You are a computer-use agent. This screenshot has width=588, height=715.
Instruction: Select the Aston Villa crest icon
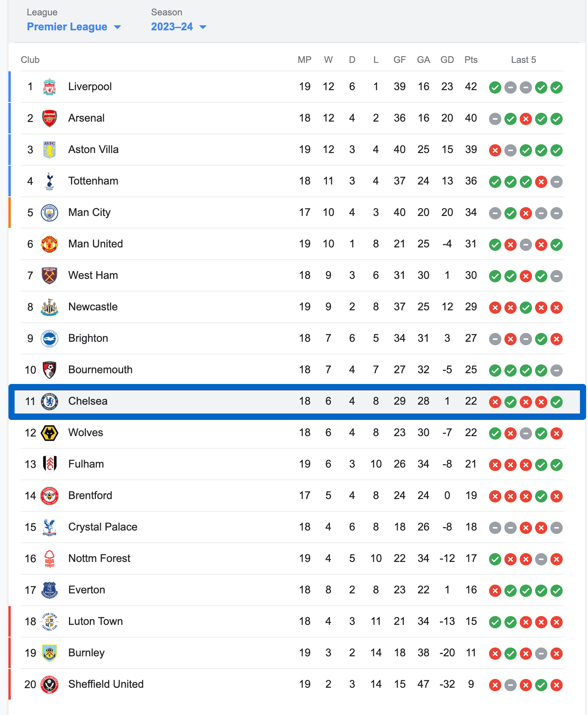point(49,150)
